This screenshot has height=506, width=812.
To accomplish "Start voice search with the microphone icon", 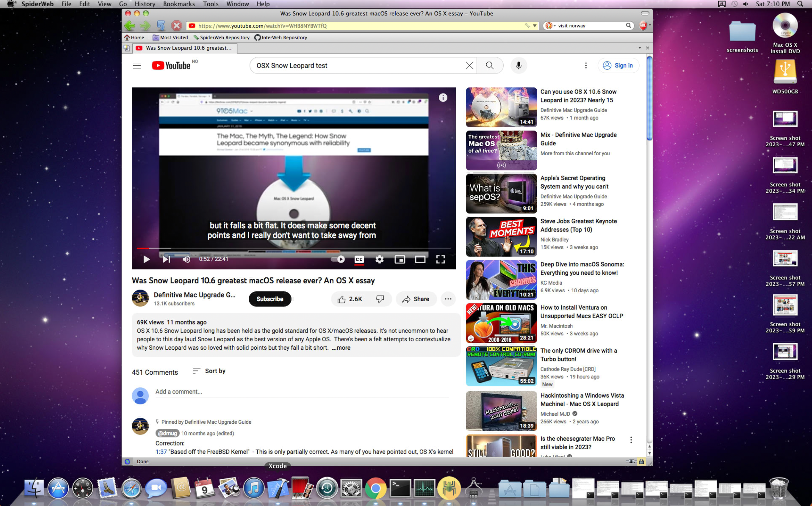I will (x=518, y=66).
